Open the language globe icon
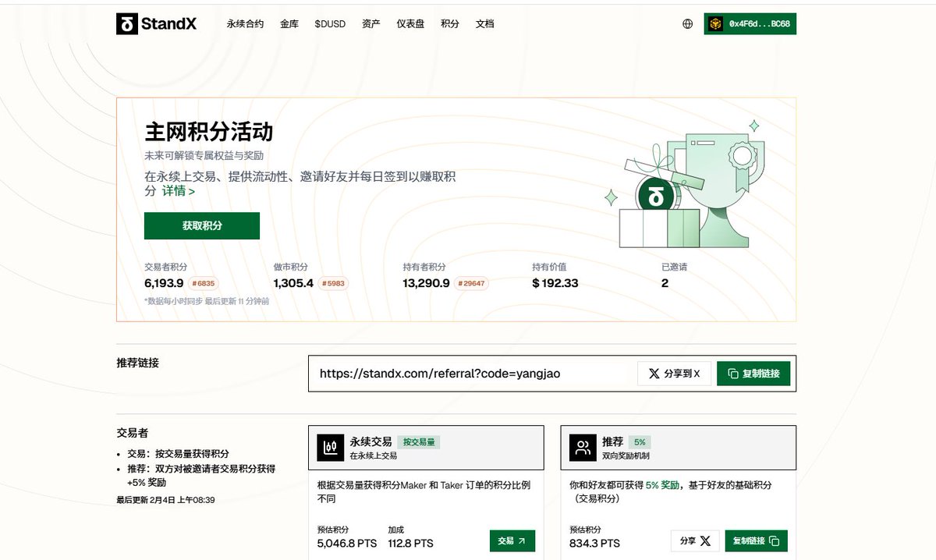 [x=687, y=24]
